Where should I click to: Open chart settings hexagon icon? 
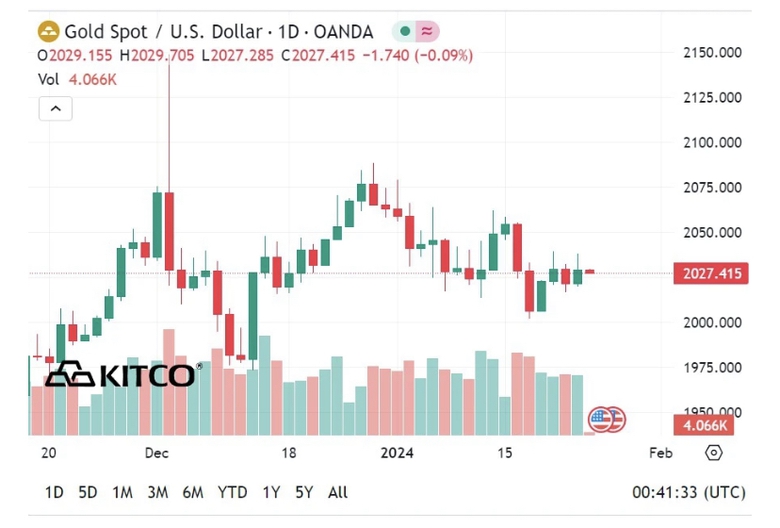(x=714, y=453)
